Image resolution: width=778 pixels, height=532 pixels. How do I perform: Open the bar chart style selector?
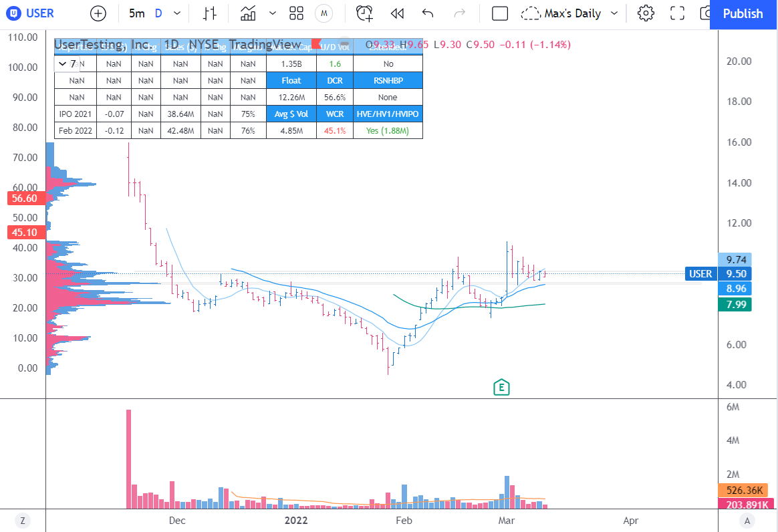tap(210, 13)
